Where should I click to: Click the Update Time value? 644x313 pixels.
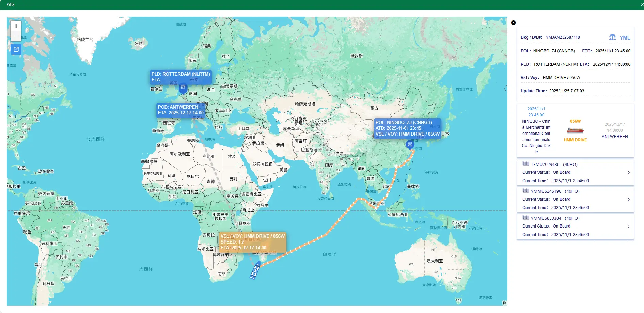pyautogui.click(x=567, y=91)
